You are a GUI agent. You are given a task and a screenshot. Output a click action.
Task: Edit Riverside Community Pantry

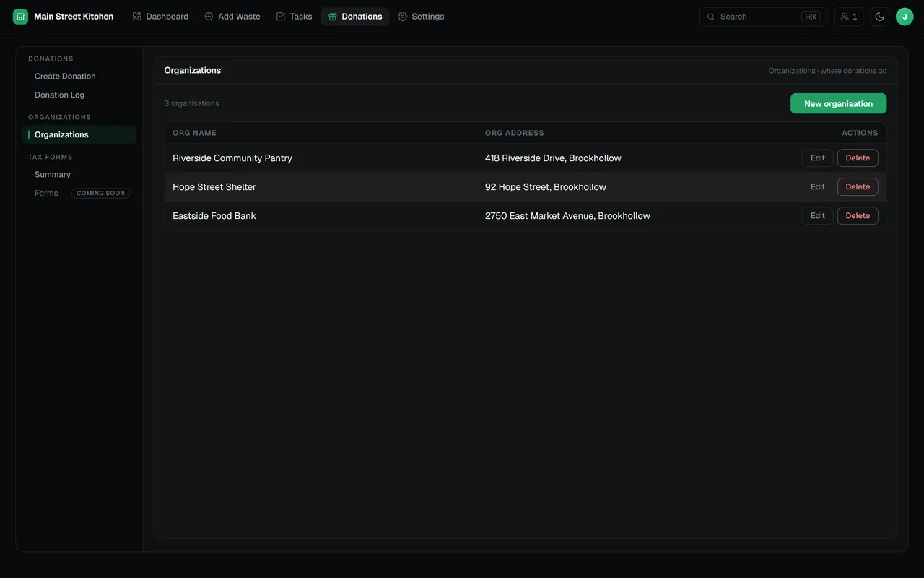point(817,158)
